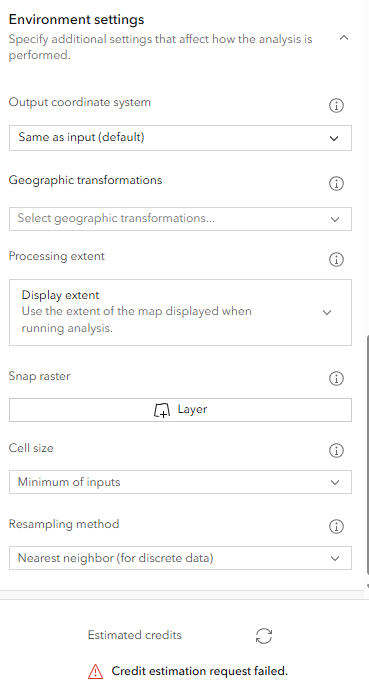Open Resampling method info icon
The width and height of the screenshot is (369, 688).
click(x=336, y=527)
